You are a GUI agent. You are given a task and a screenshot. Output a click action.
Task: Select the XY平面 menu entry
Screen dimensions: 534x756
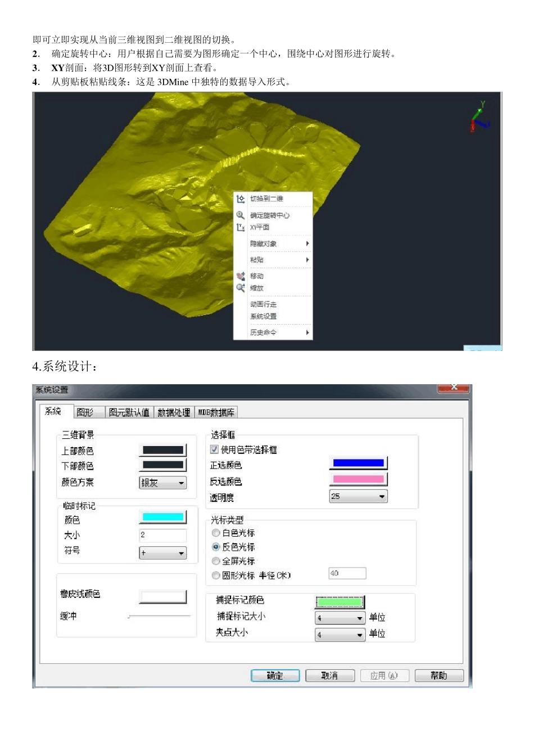[260, 227]
